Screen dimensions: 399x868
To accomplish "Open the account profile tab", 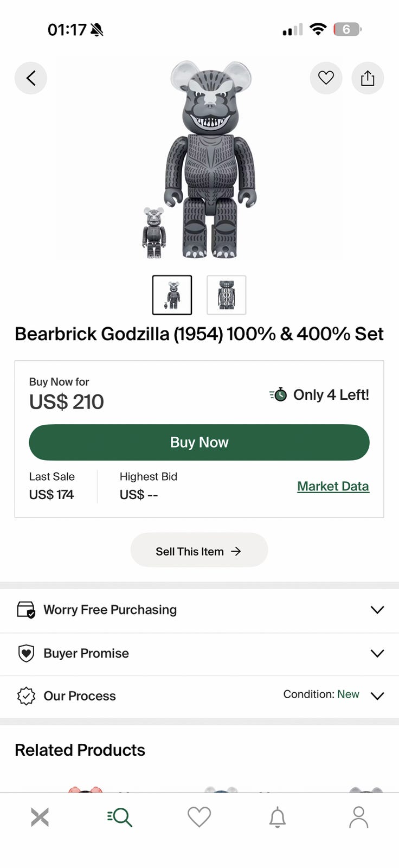I will 358,817.
